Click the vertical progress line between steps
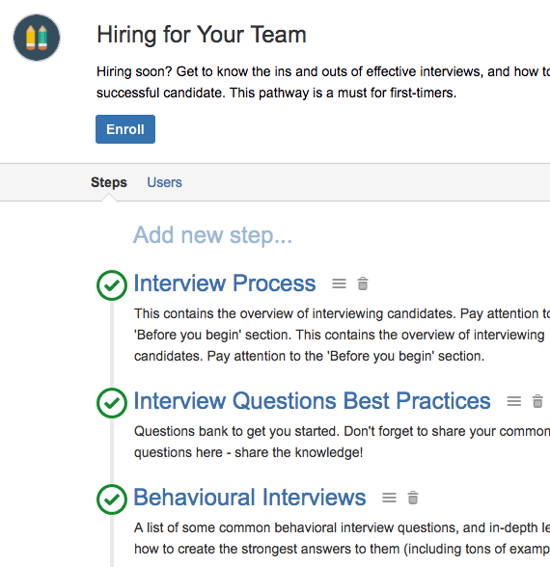Image resolution: width=550 pixels, height=567 pixels. (x=112, y=344)
